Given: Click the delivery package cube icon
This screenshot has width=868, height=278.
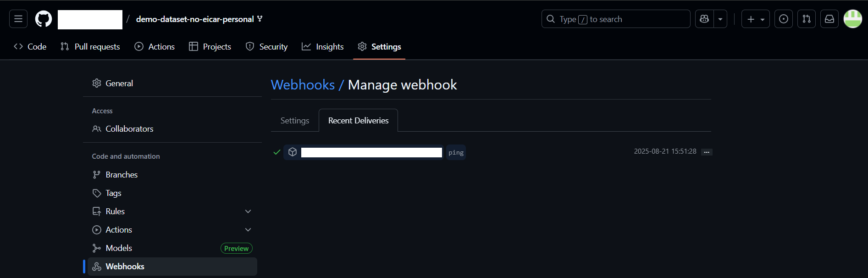Looking at the screenshot, I should (x=293, y=152).
